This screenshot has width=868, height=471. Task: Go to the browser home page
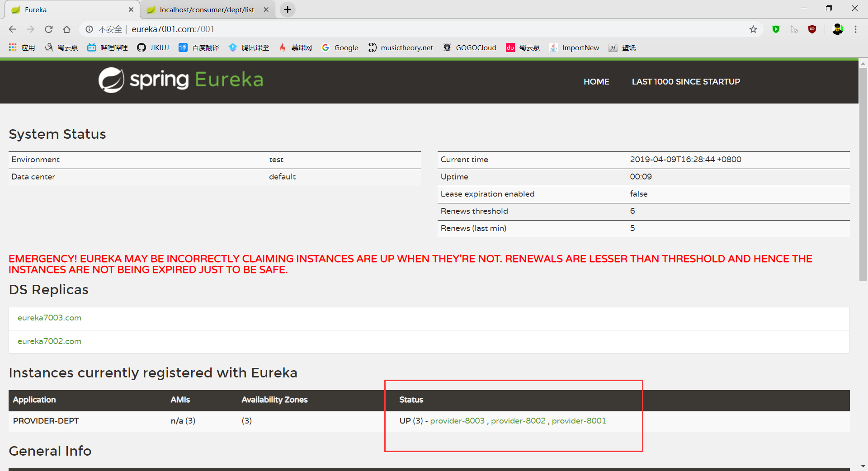point(66,29)
